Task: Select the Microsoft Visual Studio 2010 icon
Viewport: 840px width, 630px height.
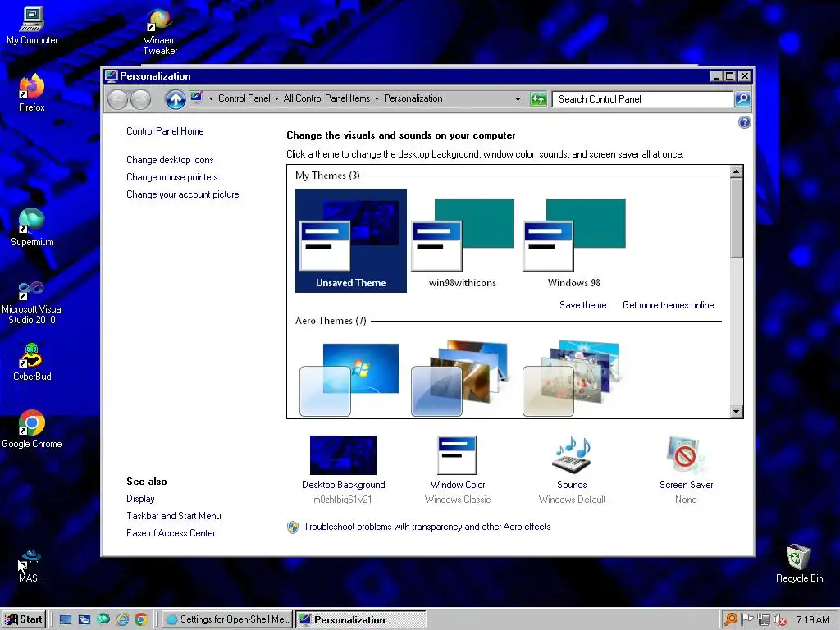Action: pos(32,304)
